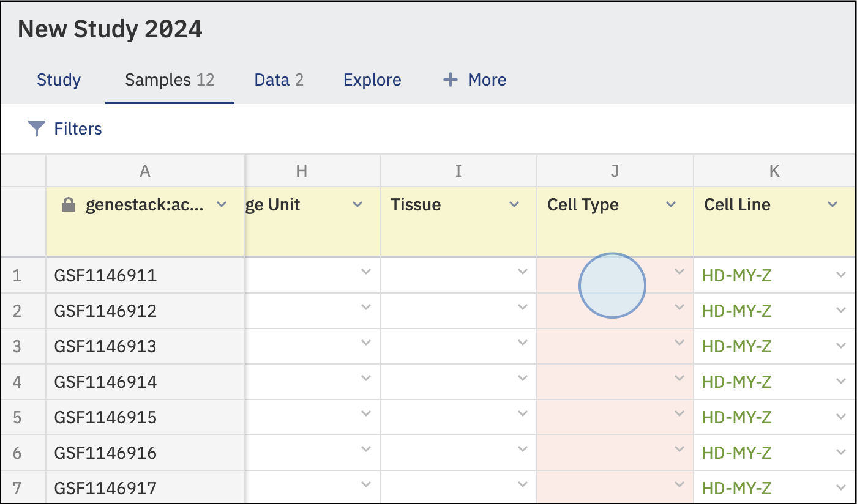Click the Cell Line column title

click(x=737, y=204)
